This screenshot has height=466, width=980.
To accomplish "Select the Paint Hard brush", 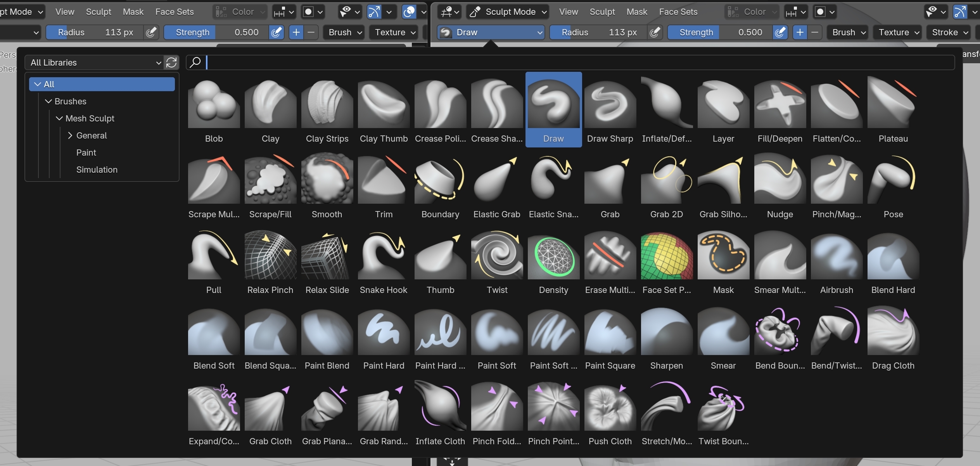I will tap(384, 332).
